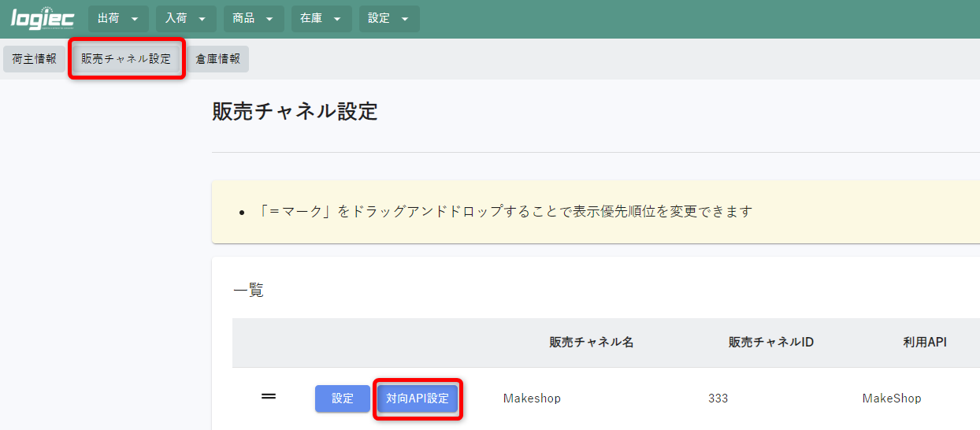The width and height of the screenshot is (980, 430).
Task: Expand the 在庫 menu
Action: point(321,19)
